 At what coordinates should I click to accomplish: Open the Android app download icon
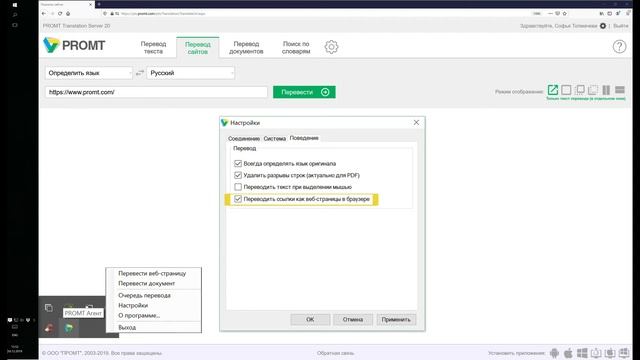click(554, 353)
